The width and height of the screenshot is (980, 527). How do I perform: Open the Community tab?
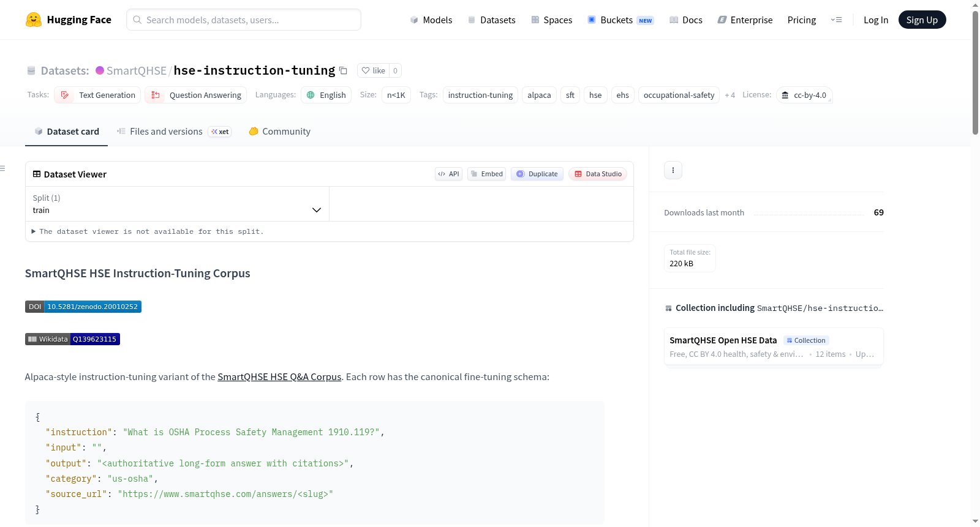click(279, 131)
